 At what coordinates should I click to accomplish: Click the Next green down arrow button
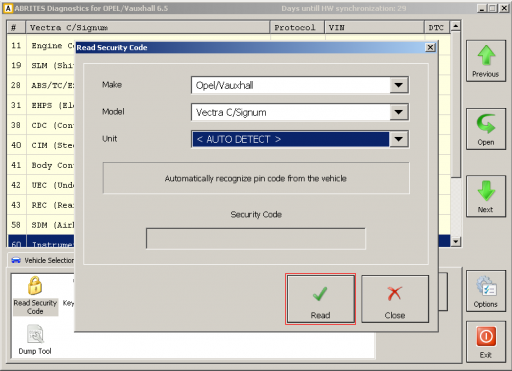point(486,196)
